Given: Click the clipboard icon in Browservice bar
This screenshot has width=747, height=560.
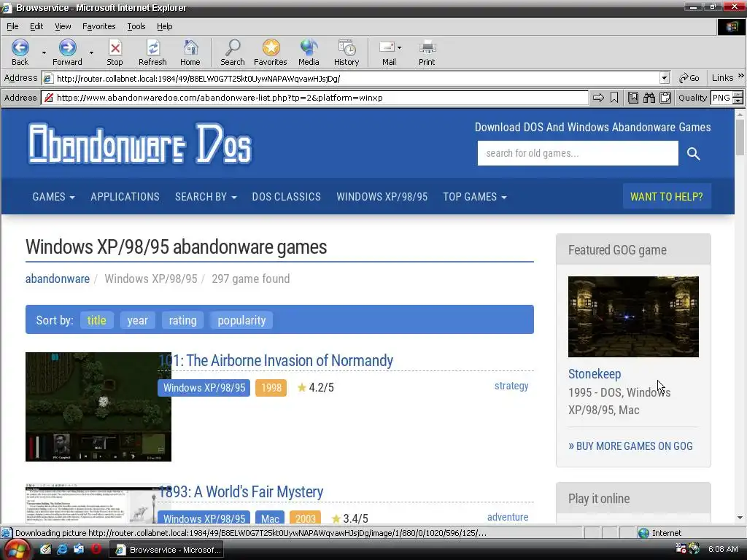Looking at the screenshot, I should pyautogui.click(x=665, y=98).
